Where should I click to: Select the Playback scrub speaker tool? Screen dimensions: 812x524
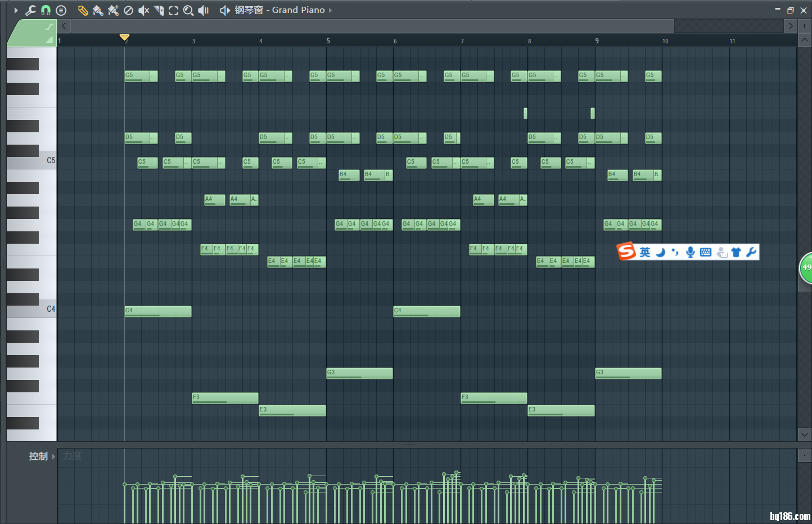pos(204,10)
